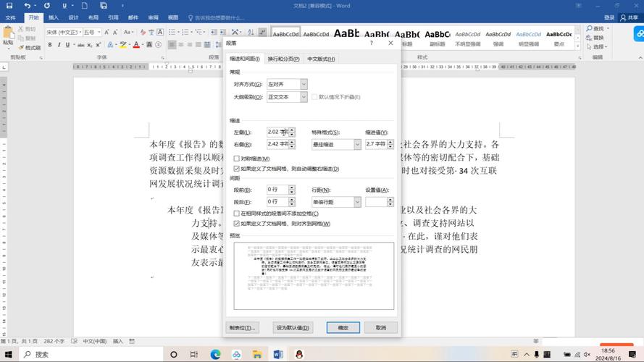
Task: Toggle Bold formatting
Action: (50, 45)
